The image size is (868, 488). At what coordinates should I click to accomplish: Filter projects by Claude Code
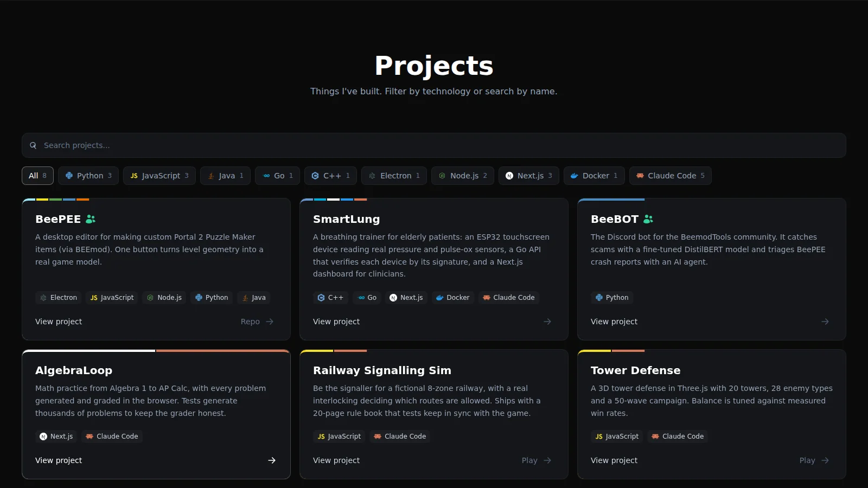click(671, 176)
